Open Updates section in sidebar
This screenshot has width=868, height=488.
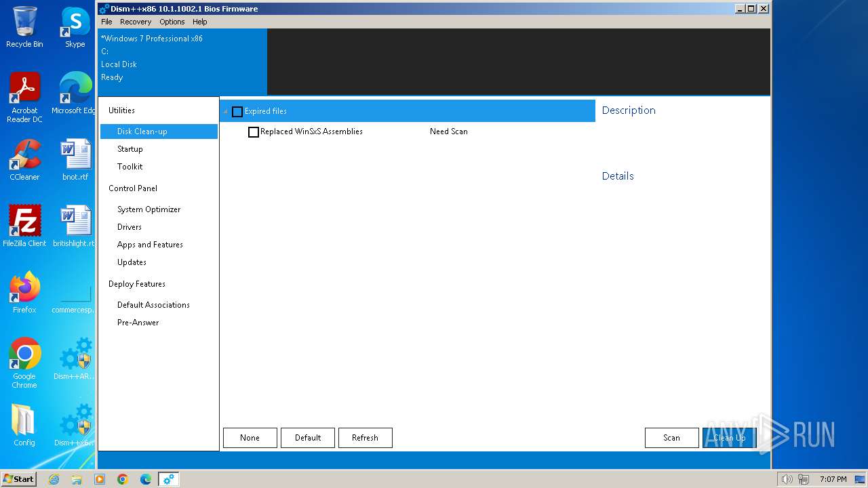(x=159, y=262)
